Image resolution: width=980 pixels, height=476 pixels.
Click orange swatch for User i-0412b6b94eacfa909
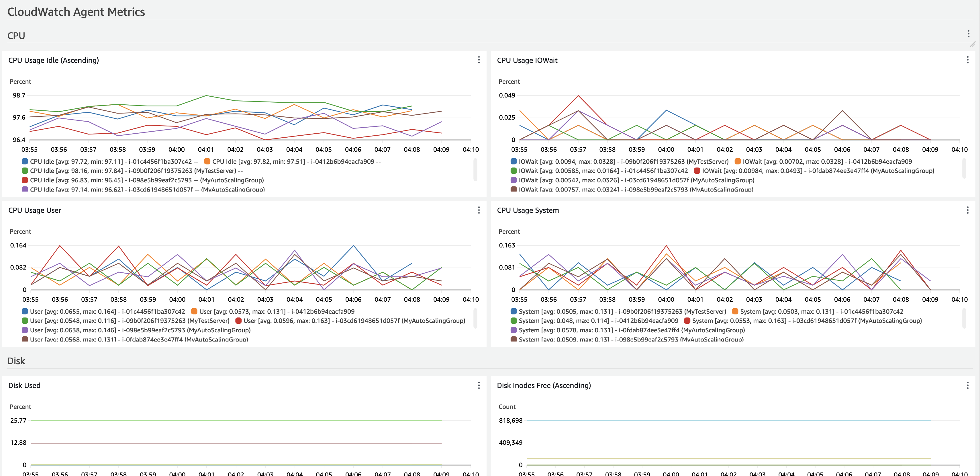(x=194, y=311)
